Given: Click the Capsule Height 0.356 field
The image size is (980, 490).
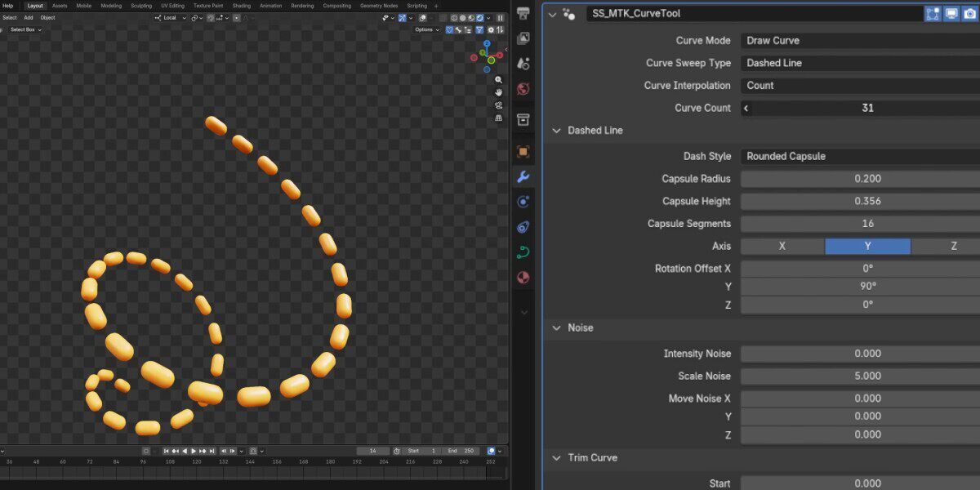Looking at the screenshot, I should [x=860, y=201].
